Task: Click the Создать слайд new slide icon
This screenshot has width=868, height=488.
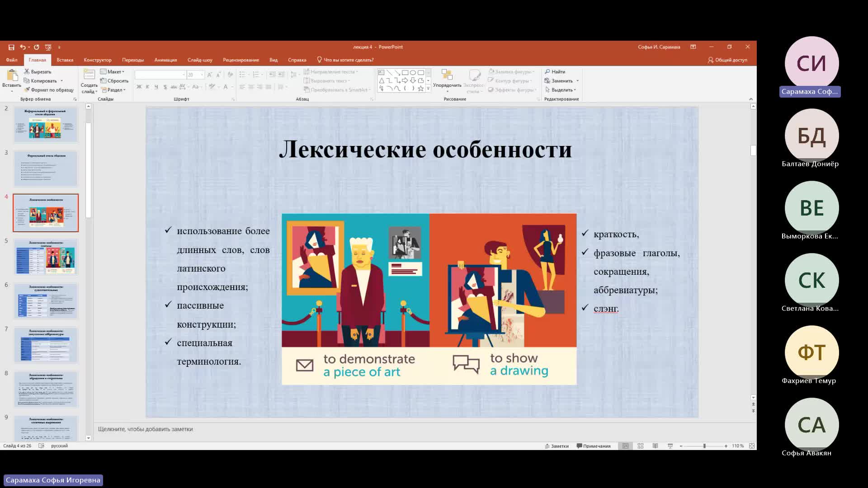Action: (89, 75)
